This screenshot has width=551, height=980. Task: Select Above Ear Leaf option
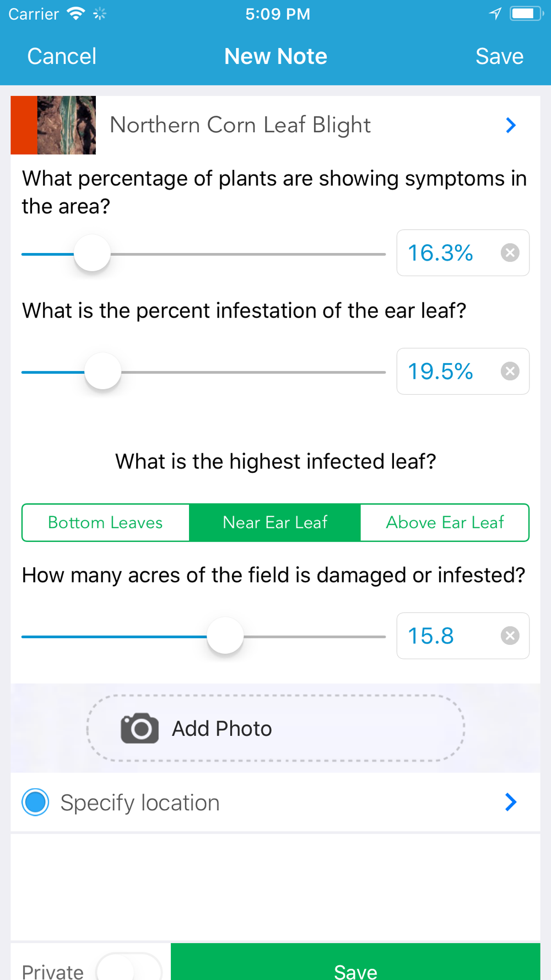click(445, 523)
